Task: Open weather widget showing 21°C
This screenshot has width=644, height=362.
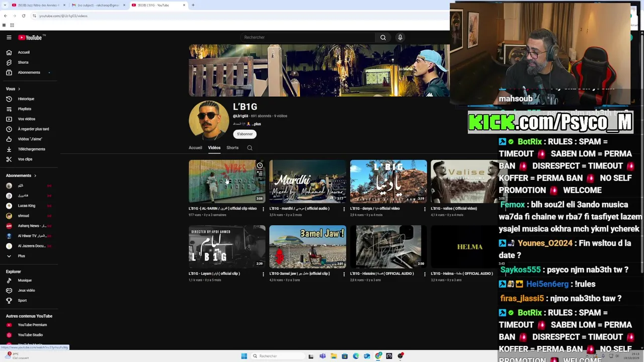Action: 16,356
